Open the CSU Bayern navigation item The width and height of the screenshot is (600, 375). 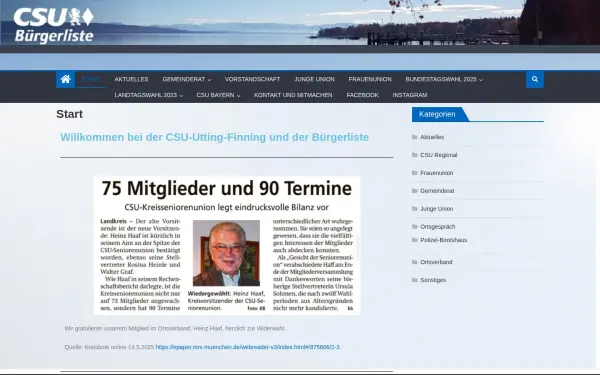[x=215, y=95]
